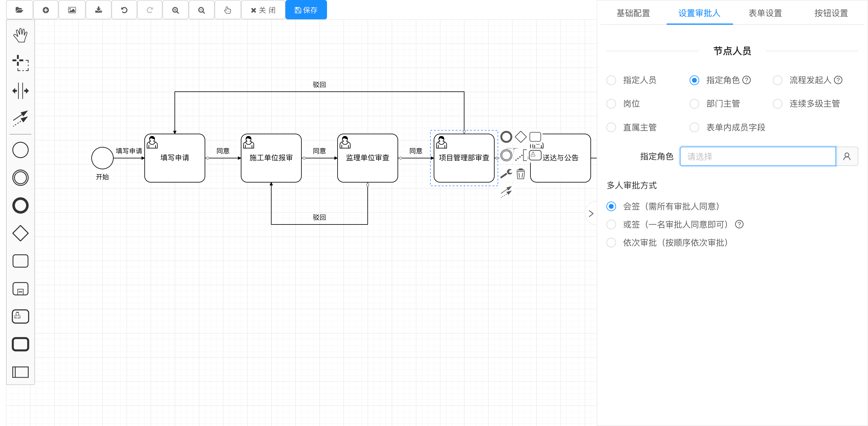Image resolution: width=868 pixels, height=426 pixels.
Task: Create new diagram with plus icon
Action: click(46, 10)
